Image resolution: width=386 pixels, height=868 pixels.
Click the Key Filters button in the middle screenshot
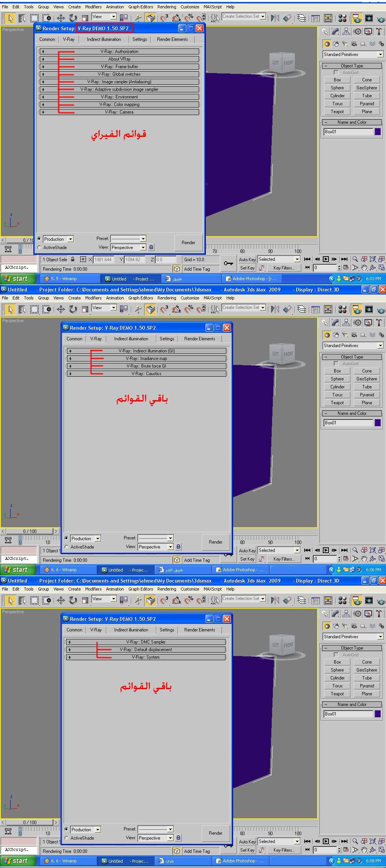point(284,559)
